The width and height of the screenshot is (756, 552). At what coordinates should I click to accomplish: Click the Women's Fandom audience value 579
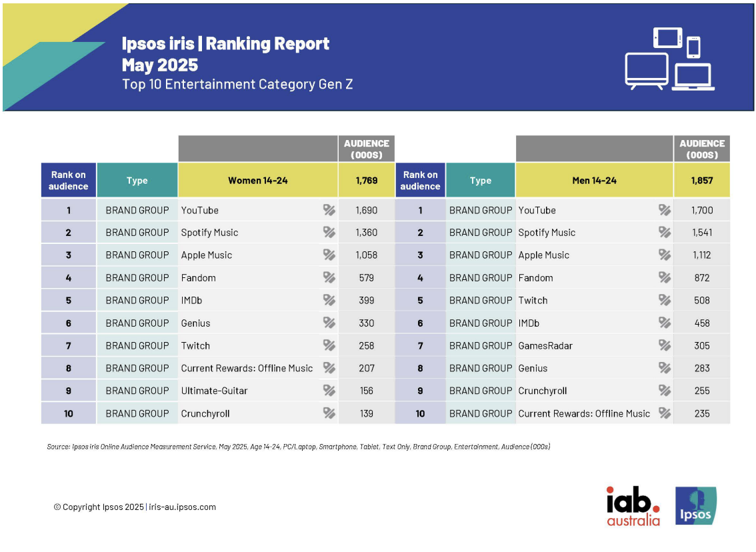(367, 278)
